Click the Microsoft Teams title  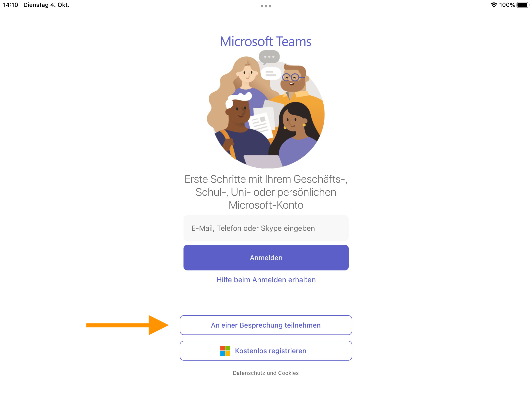pyautogui.click(x=266, y=41)
